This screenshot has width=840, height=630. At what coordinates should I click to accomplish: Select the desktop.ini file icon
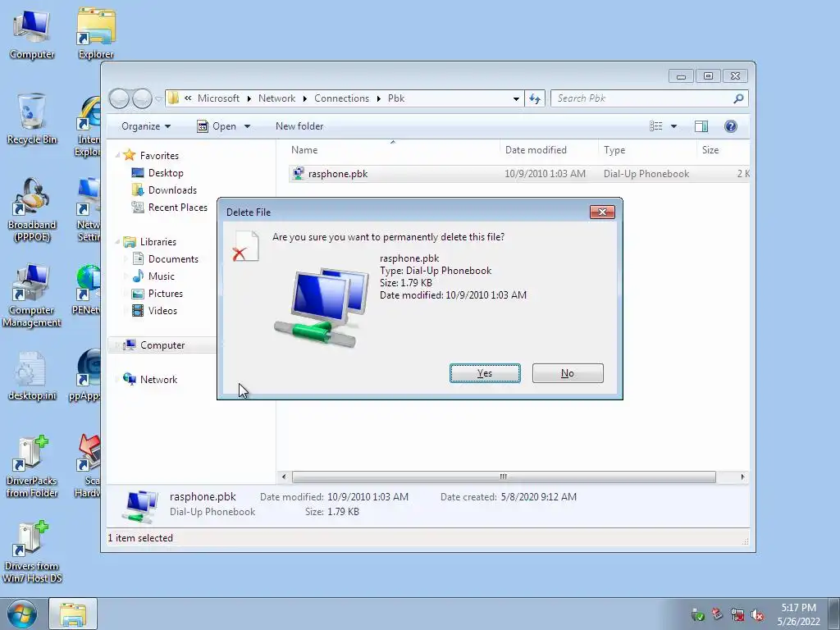point(32,376)
